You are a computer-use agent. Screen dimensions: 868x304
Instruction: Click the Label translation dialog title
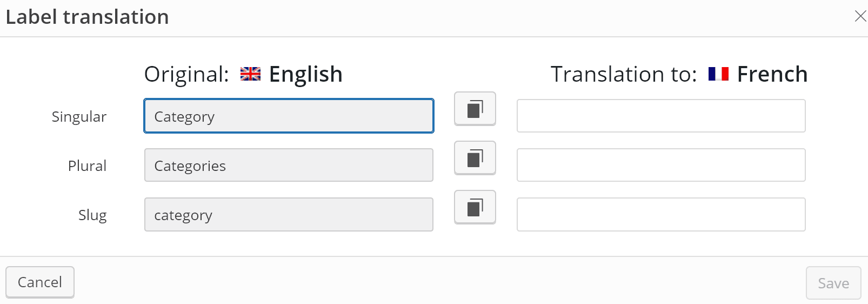(x=87, y=17)
